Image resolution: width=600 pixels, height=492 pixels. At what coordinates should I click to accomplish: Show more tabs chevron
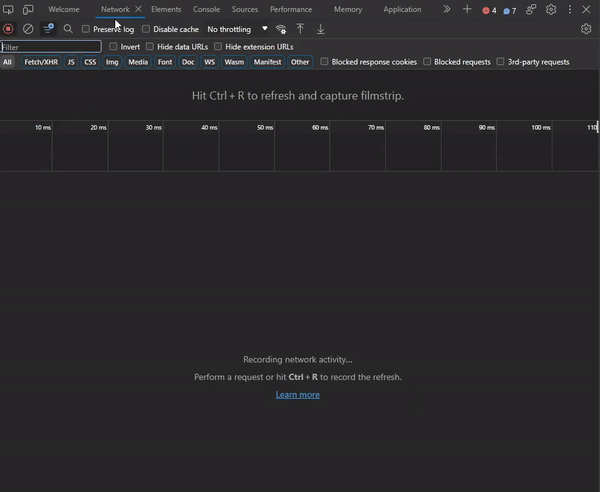[447, 9]
